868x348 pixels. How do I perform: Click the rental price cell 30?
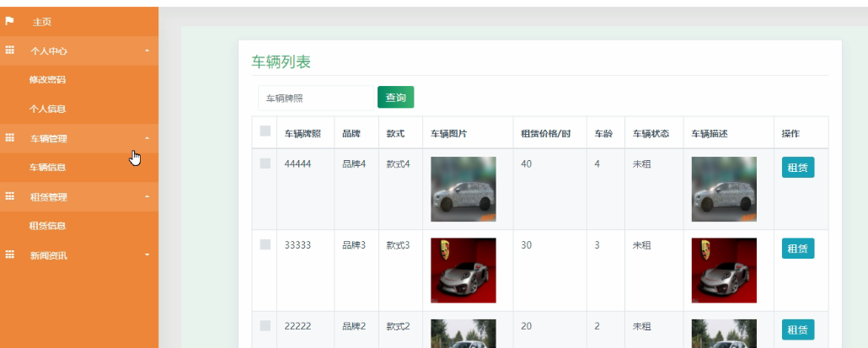(x=526, y=245)
